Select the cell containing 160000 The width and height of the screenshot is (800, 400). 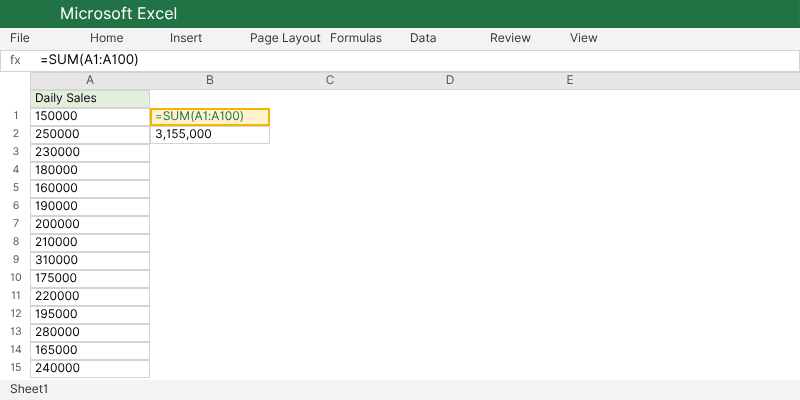(x=90, y=189)
